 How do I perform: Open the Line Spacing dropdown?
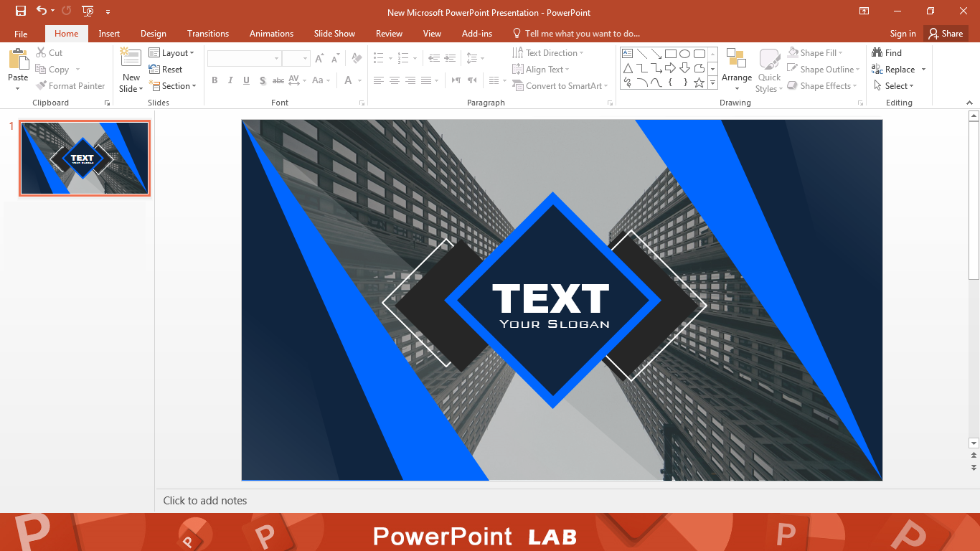pos(475,58)
